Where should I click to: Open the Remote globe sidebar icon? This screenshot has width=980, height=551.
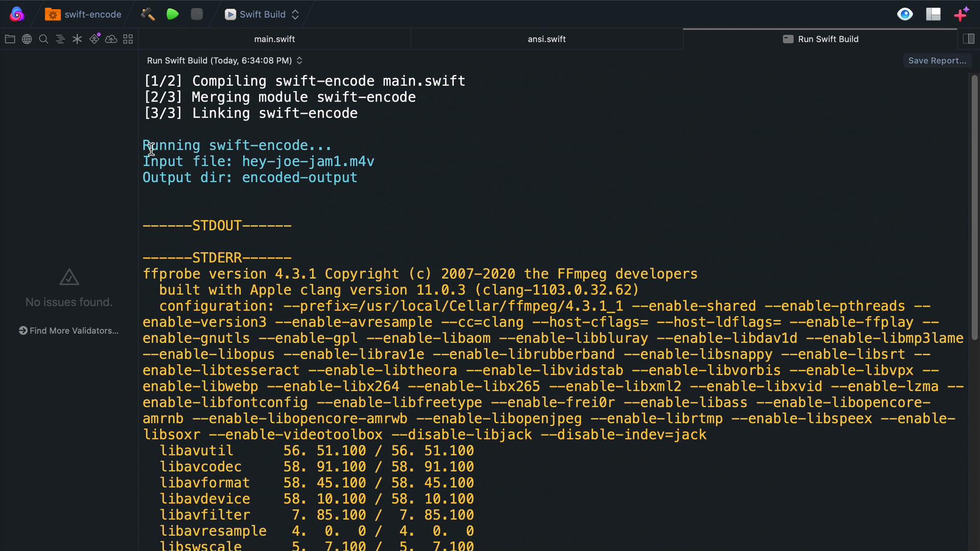point(27,39)
